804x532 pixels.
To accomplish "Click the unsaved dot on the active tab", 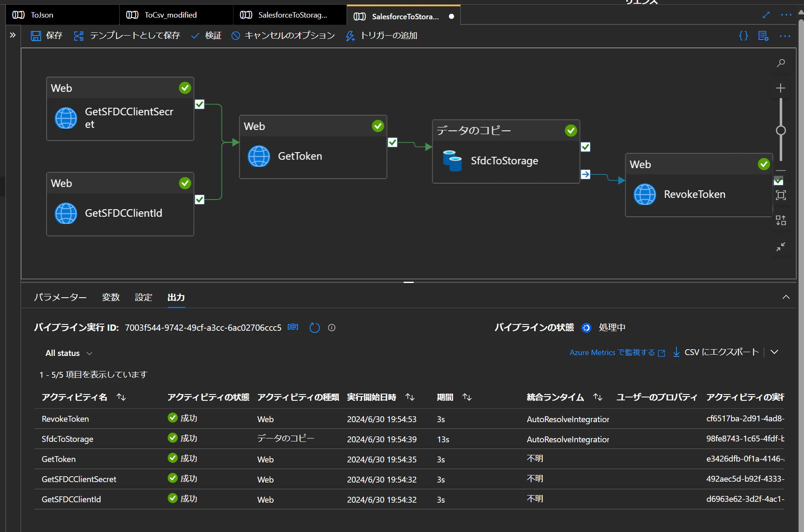I will coord(451,16).
